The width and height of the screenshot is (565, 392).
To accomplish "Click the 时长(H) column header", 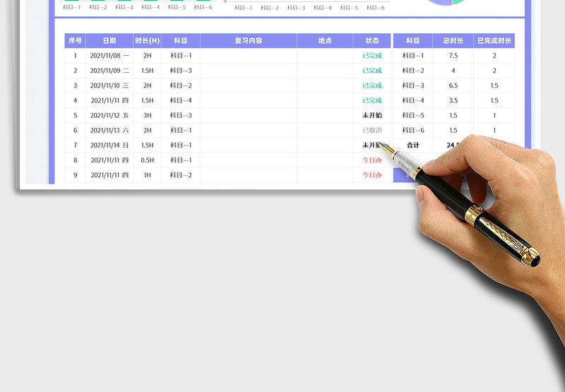I will tap(147, 41).
